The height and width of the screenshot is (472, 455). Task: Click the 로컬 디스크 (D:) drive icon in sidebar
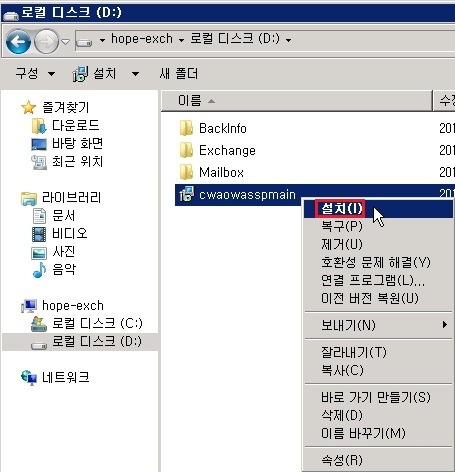(x=39, y=345)
